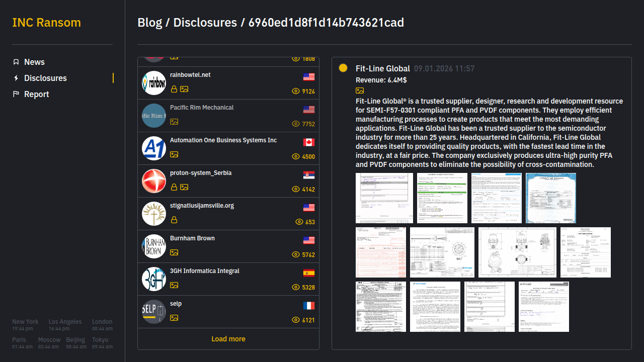Click the image icon under Burnham Brown

(x=174, y=252)
